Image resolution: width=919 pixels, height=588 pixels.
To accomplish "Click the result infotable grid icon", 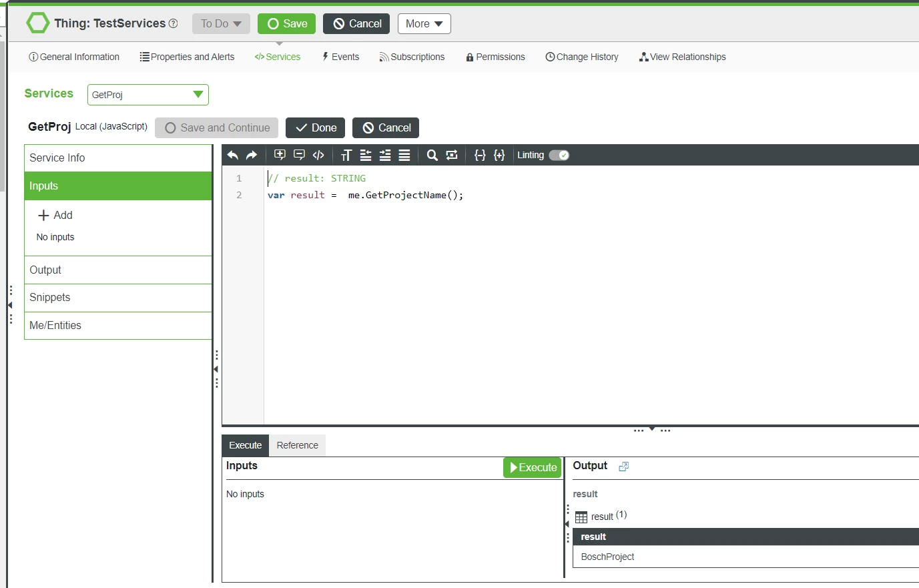I will [581, 517].
